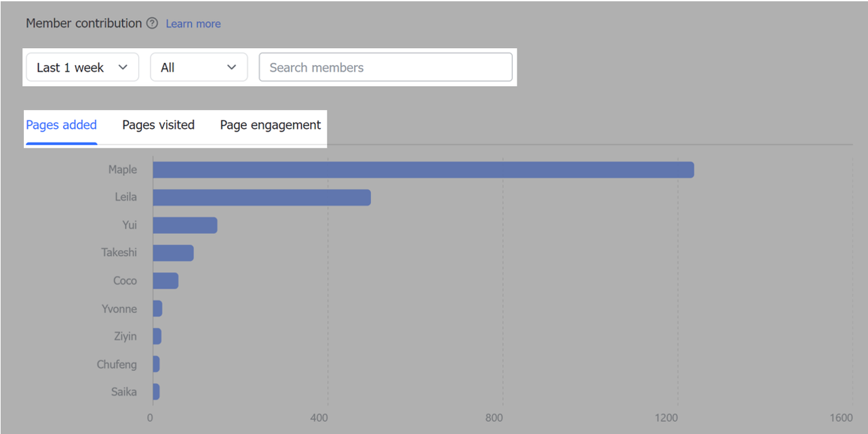The width and height of the screenshot is (868, 434).
Task: Click Ziyin's bar in the chart
Action: (x=157, y=336)
